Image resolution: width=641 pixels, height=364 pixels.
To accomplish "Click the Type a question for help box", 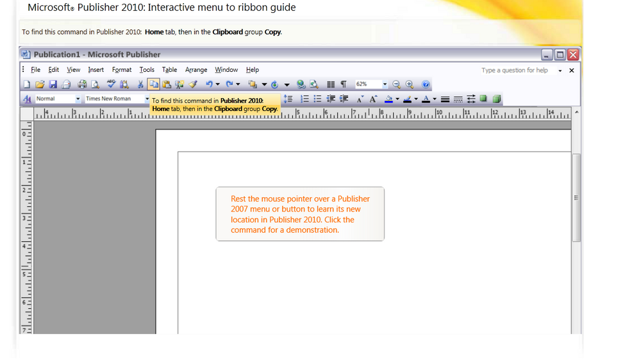I will pos(518,70).
